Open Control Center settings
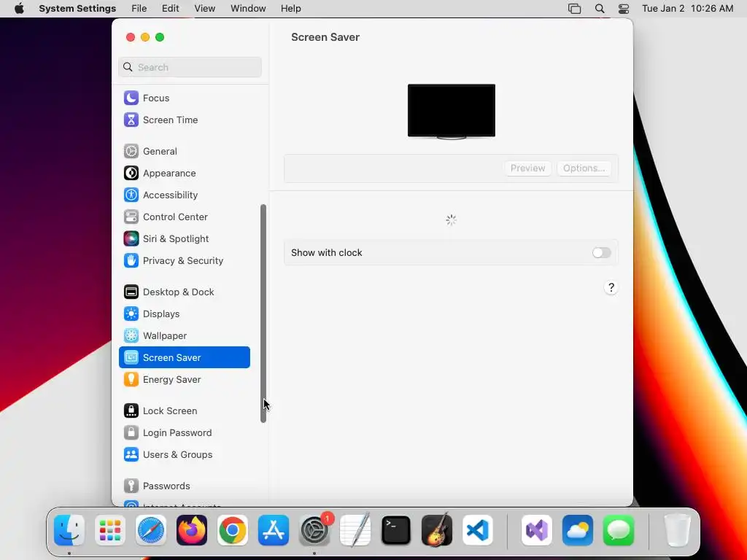 click(x=185, y=217)
